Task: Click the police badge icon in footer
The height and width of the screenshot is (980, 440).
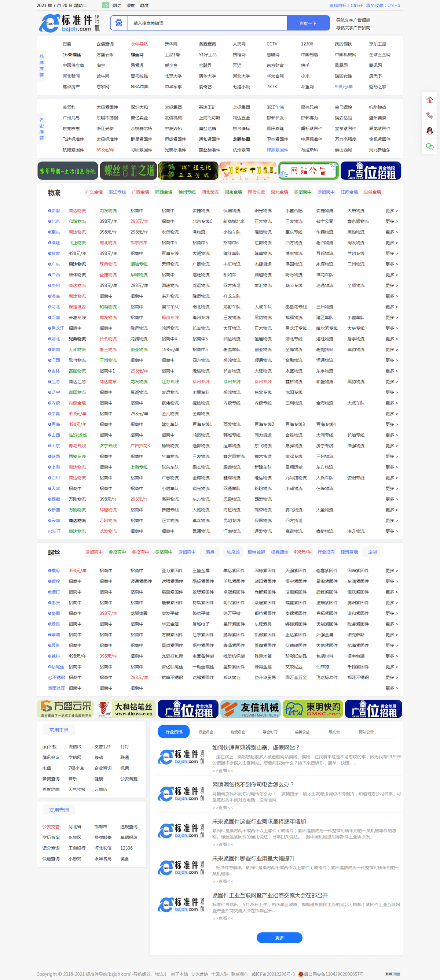Action: (x=301, y=974)
